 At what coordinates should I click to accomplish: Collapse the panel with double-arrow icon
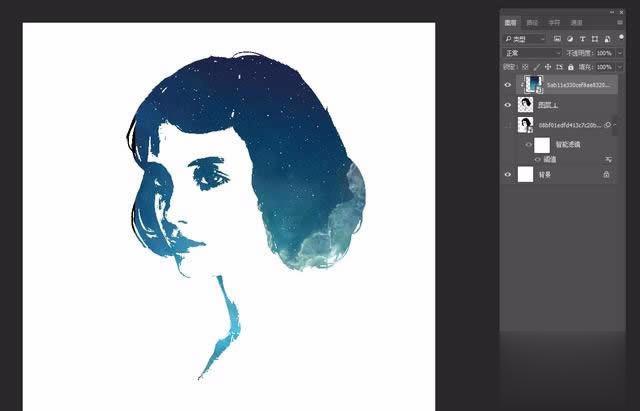pyautogui.click(x=612, y=12)
